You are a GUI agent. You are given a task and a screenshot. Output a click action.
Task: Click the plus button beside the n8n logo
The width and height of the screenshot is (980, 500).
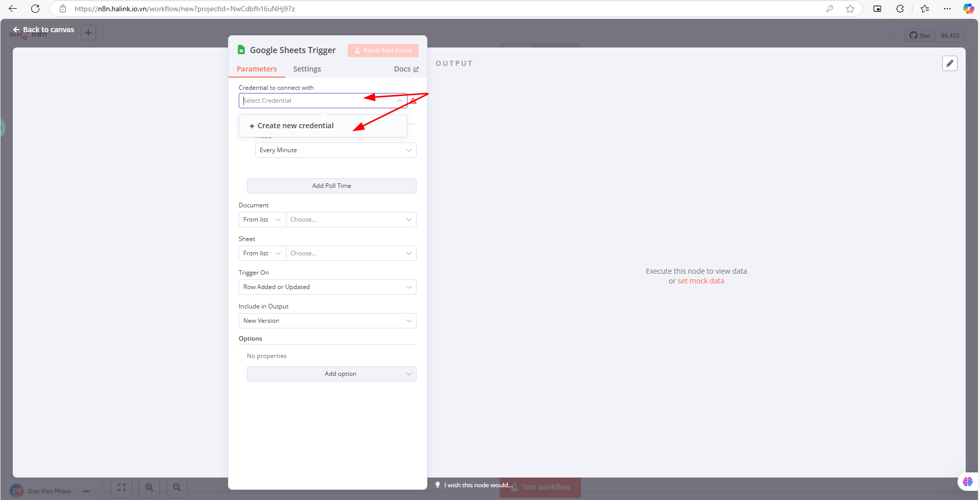tap(88, 33)
